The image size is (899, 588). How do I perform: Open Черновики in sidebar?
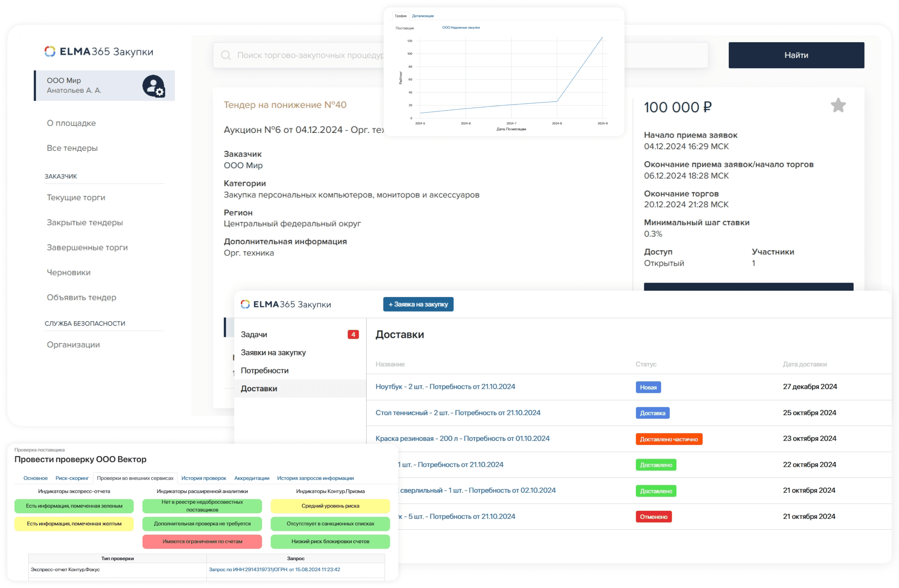click(69, 272)
